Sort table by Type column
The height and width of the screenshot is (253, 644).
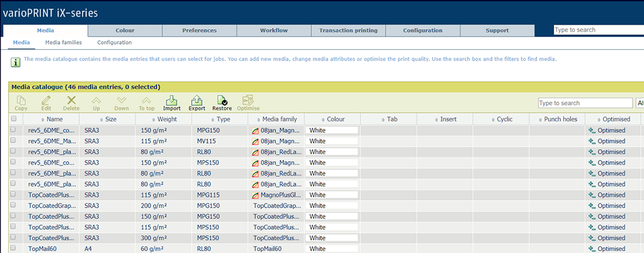pyautogui.click(x=220, y=119)
